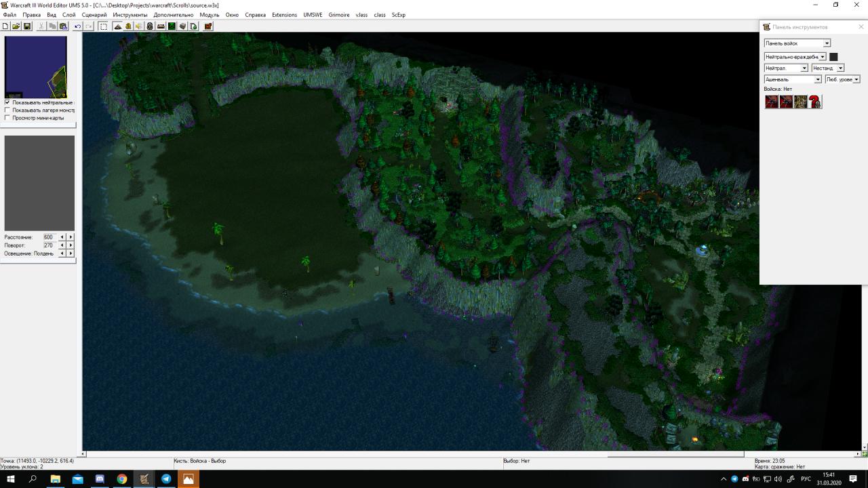868x488 pixels.
Task: Open the Import Manager toolbar icon
Action: [x=193, y=26]
